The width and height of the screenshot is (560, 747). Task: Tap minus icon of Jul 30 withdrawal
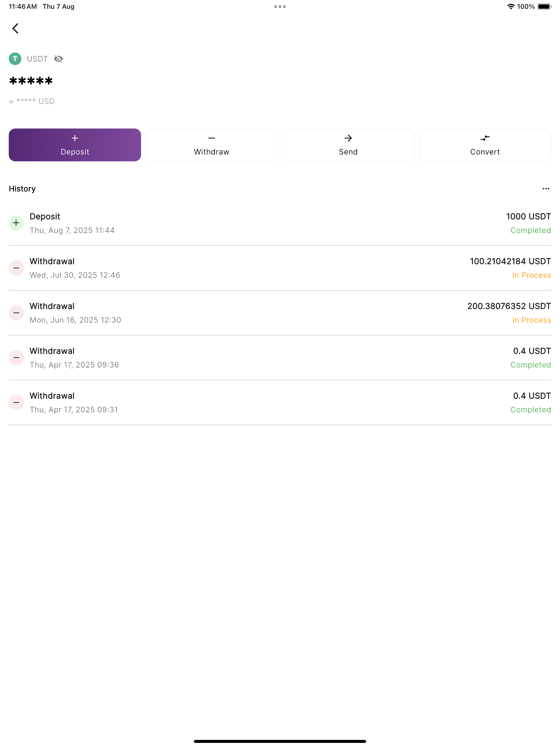16,268
